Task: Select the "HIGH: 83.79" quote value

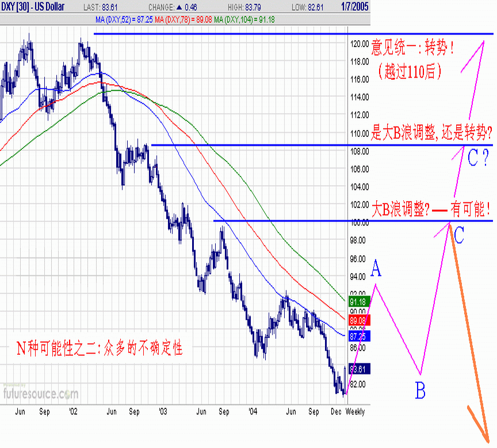Action: (244, 7)
